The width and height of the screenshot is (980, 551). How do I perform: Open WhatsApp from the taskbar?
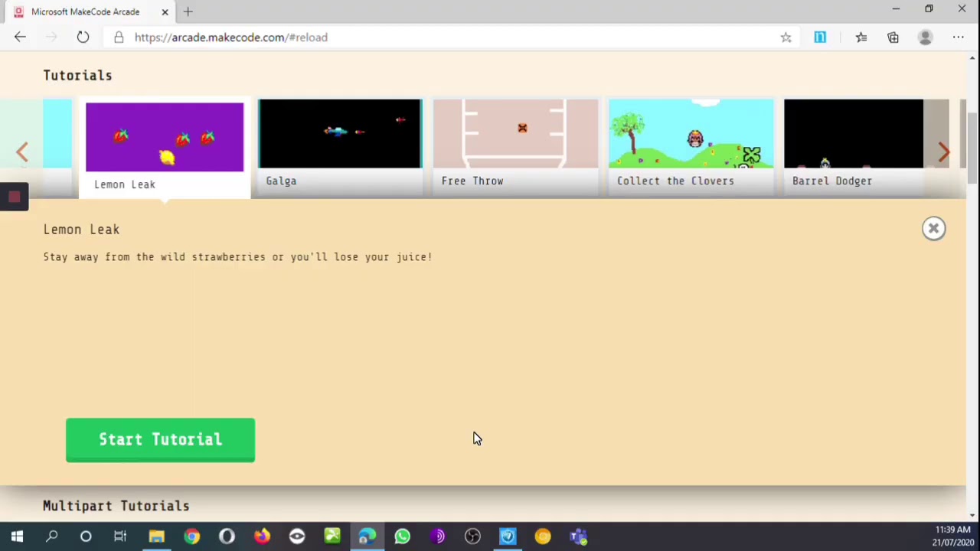point(402,536)
